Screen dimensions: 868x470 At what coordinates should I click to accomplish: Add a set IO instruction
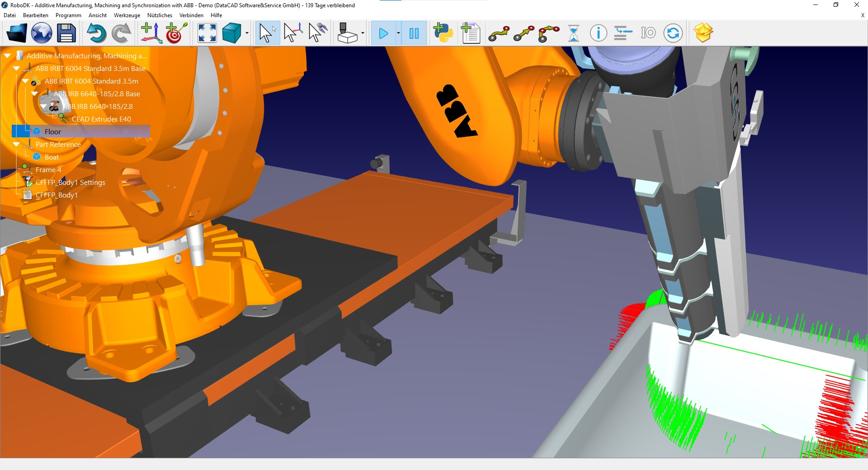[648, 33]
